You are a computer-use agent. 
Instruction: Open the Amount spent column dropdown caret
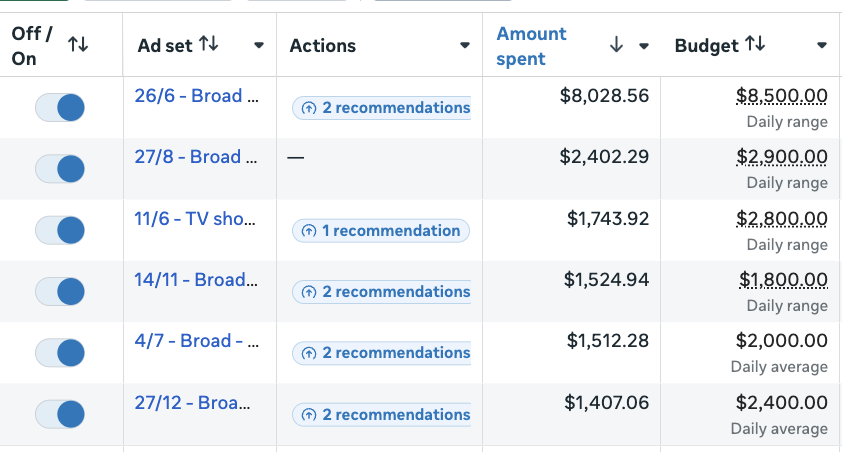[644, 46]
